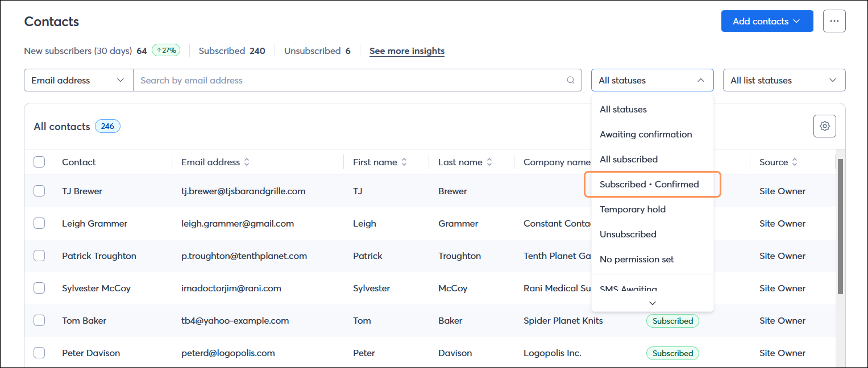Open the three-dot overflow menu

point(834,20)
